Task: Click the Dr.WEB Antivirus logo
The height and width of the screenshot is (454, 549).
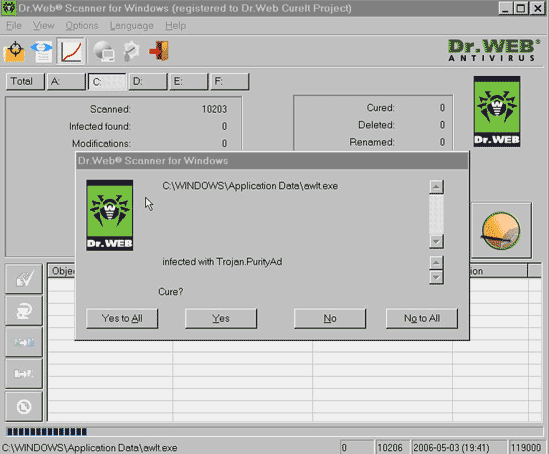Action: (x=494, y=50)
